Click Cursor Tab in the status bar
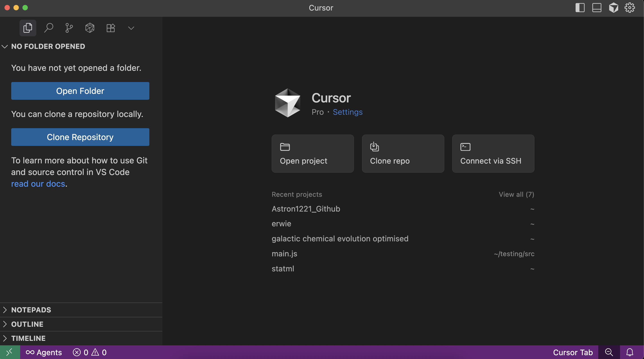The width and height of the screenshot is (644, 359). 573,352
